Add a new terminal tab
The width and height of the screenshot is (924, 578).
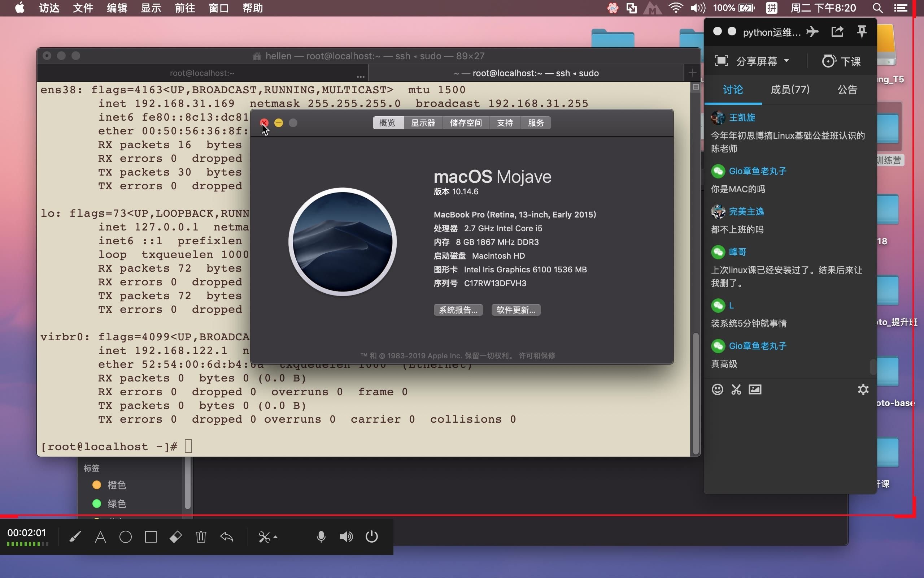(692, 73)
